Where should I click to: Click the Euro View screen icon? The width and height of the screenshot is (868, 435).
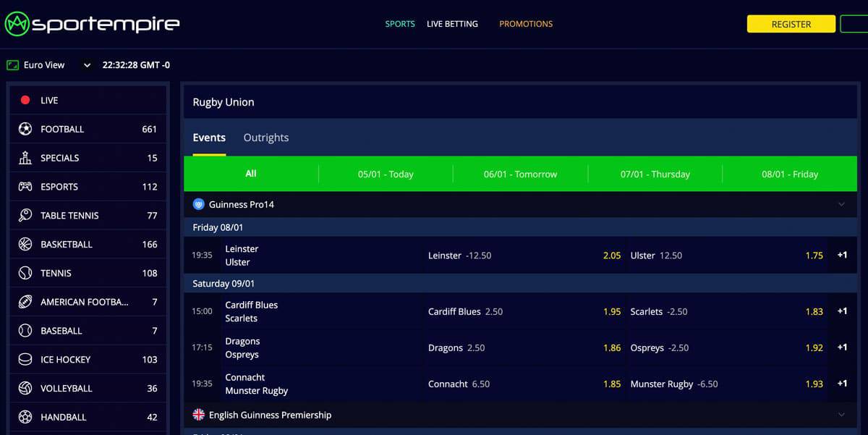(12, 65)
